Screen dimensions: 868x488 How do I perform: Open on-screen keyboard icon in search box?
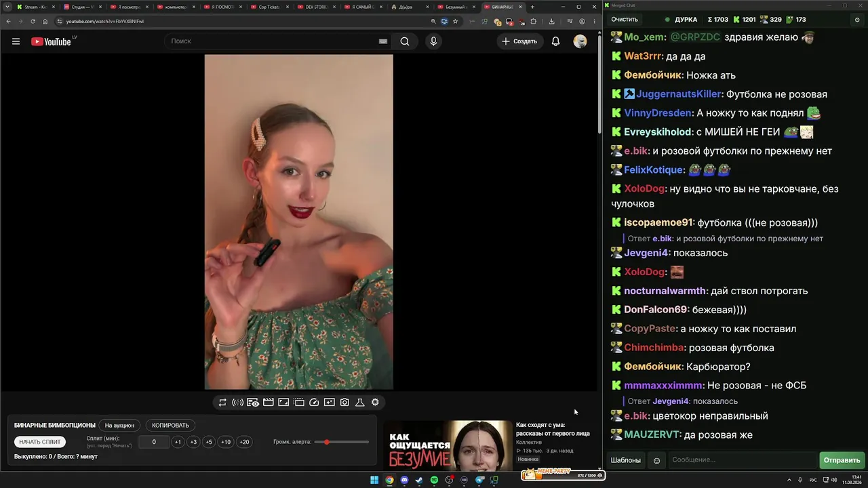(383, 41)
